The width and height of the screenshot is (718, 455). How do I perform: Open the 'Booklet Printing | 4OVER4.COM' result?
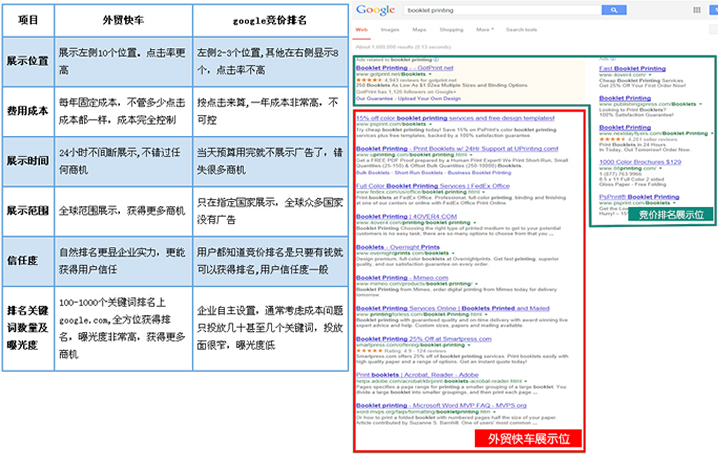point(406,217)
